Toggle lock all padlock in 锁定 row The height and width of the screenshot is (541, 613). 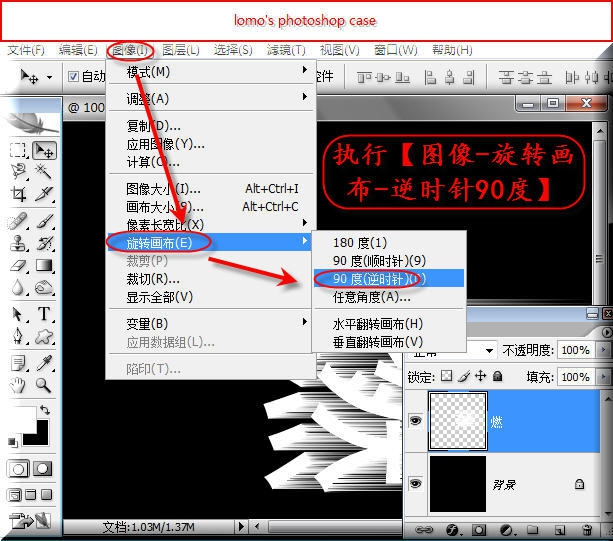click(497, 376)
